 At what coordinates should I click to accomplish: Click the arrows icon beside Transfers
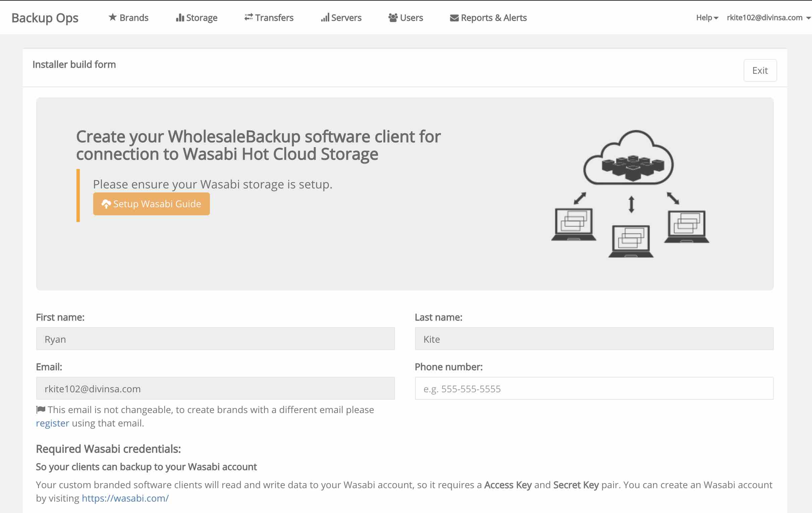pos(248,17)
